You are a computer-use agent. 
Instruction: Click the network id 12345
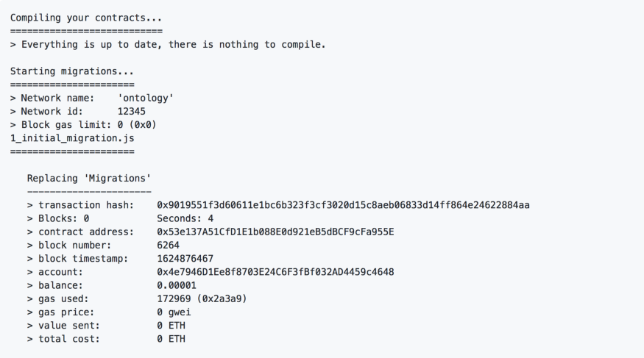point(132,111)
